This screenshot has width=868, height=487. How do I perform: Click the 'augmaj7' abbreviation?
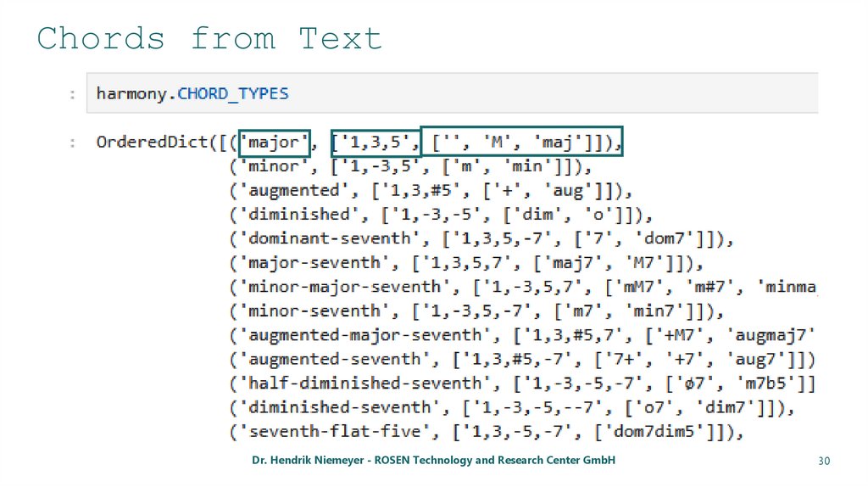771,335
